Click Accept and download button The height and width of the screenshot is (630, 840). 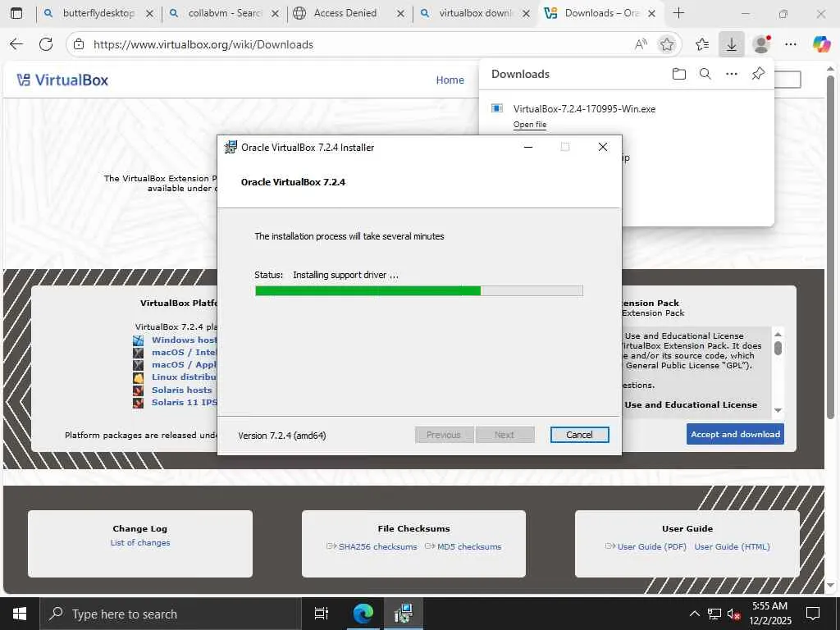[x=735, y=435]
